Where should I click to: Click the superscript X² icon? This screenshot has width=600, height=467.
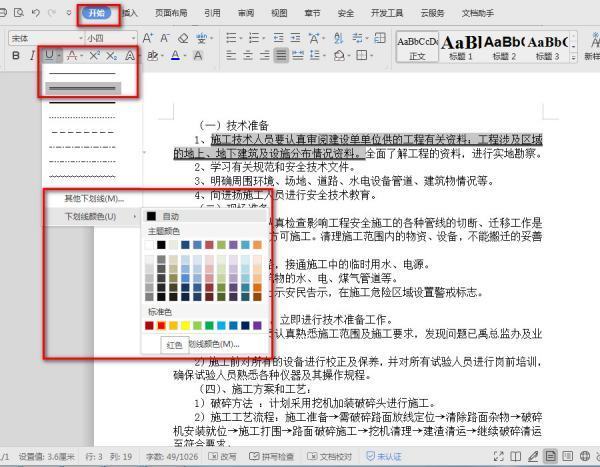(94, 56)
